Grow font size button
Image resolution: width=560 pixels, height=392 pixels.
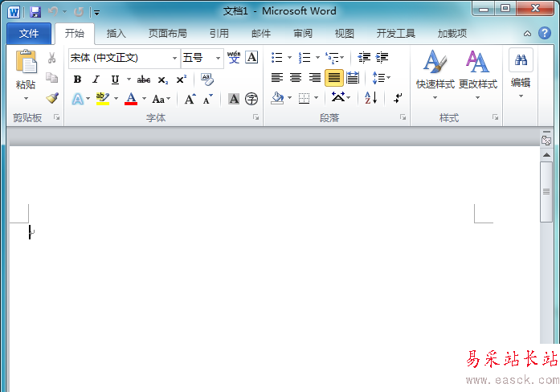point(190,99)
